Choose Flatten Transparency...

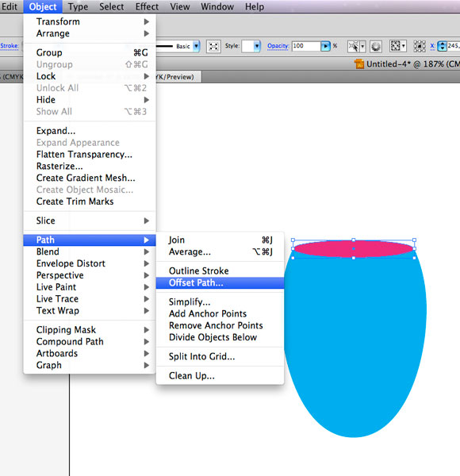tap(90, 155)
